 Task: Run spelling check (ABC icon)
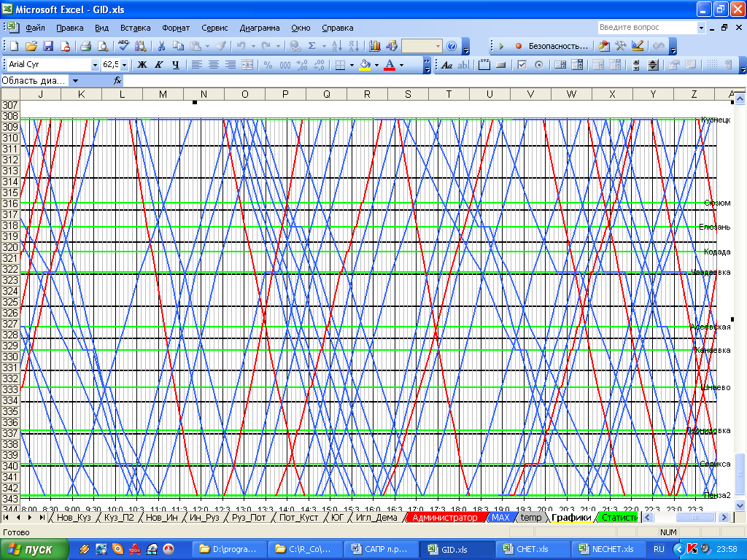click(124, 46)
